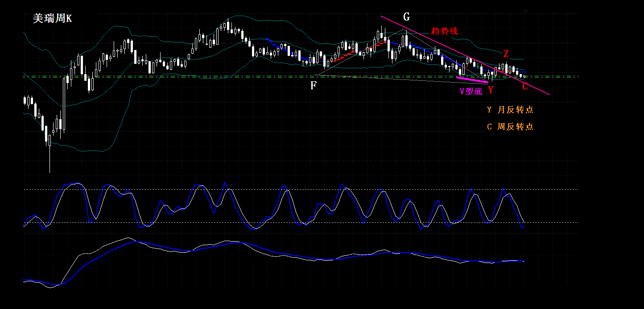Click the red Z marker label
The height and width of the screenshot is (309, 644).
(x=506, y=54)
